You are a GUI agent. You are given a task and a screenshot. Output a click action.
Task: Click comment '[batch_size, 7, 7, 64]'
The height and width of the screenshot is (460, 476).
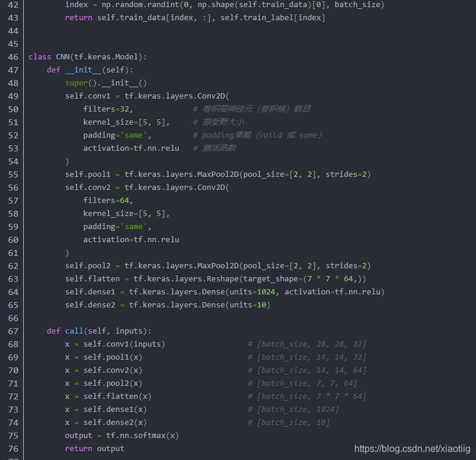click(307, 383)
